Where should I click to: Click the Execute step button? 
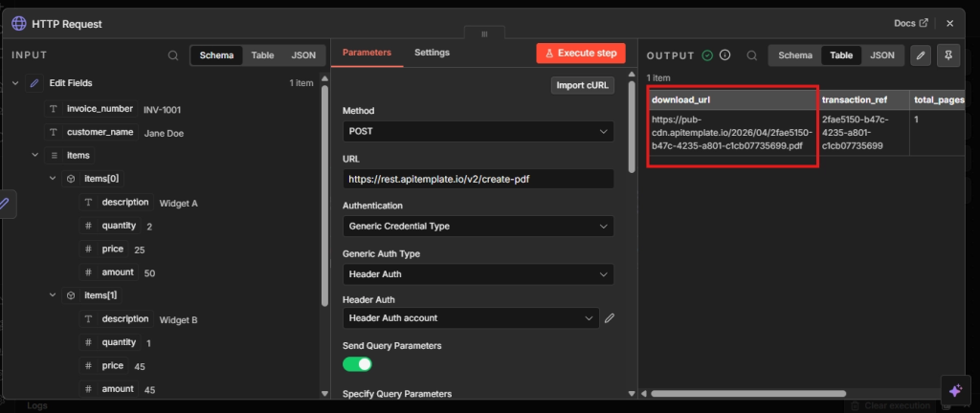(x=580, y=54)
